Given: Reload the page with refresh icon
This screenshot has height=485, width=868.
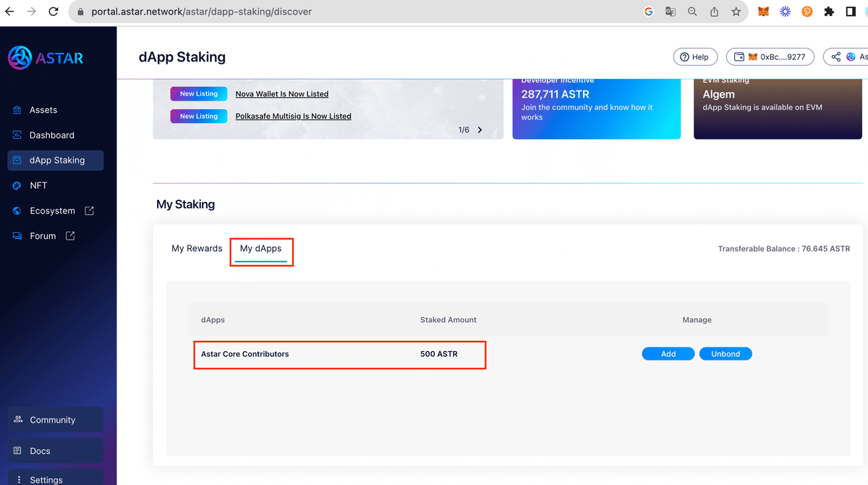Looking at the screenshot, I should [x=54, y=12].
